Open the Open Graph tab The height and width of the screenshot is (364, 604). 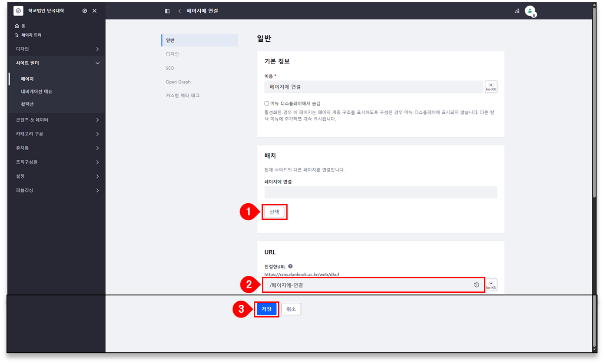(x=178, y=82)
